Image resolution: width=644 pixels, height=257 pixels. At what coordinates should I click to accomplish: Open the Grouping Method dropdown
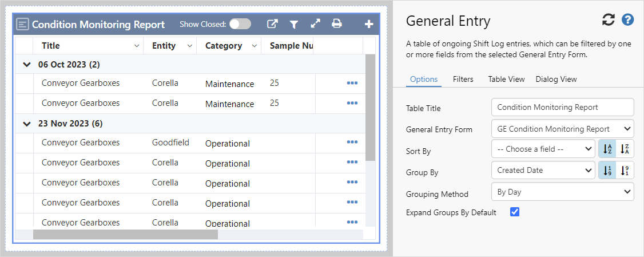coord(562,192)
